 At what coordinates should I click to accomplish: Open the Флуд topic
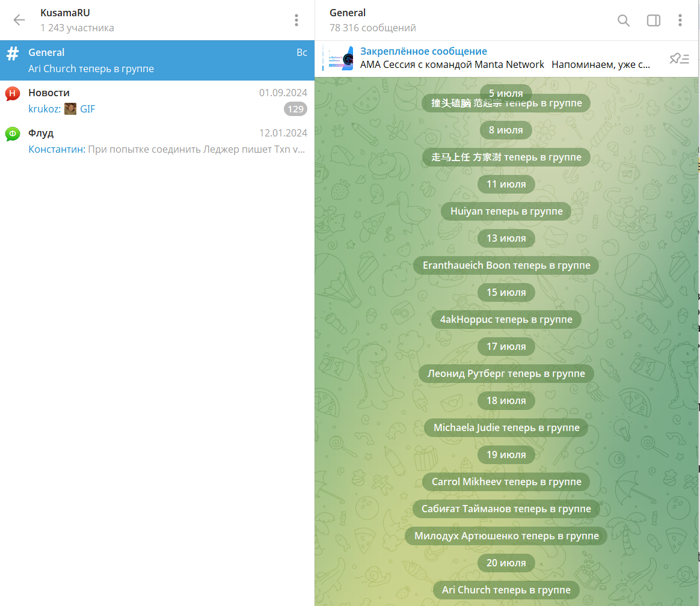click(x=157, y=141)
